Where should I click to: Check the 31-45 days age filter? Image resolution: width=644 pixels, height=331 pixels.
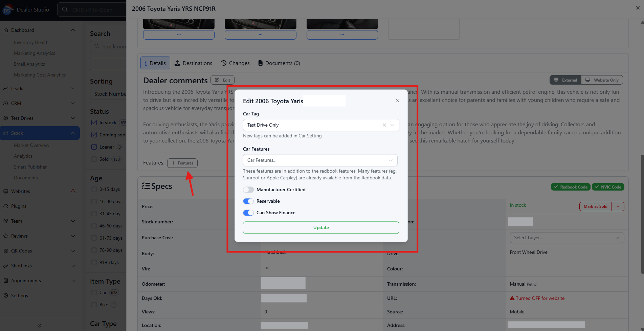pos(94,214)
